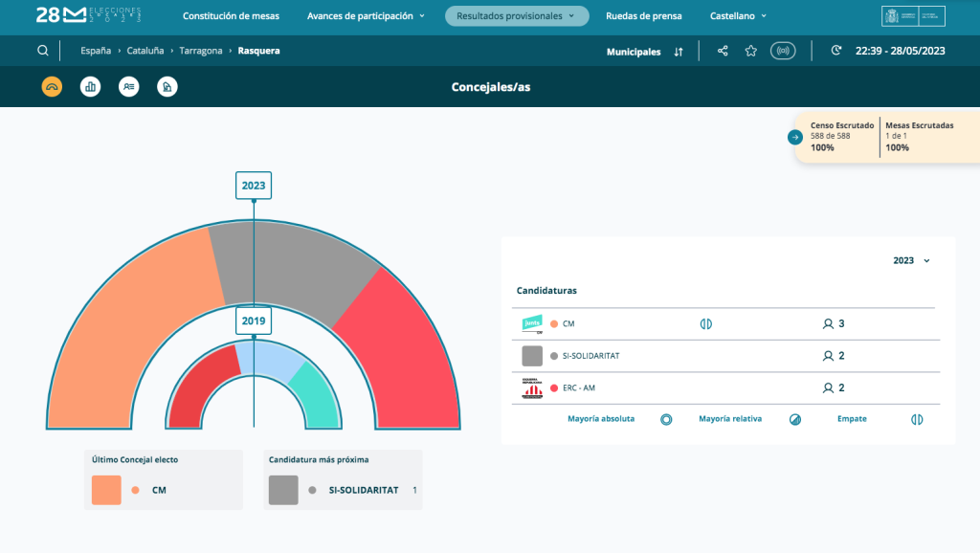Click the Candidaturas heading
Viewport: 980px width, 553px height.
[546, 291]
